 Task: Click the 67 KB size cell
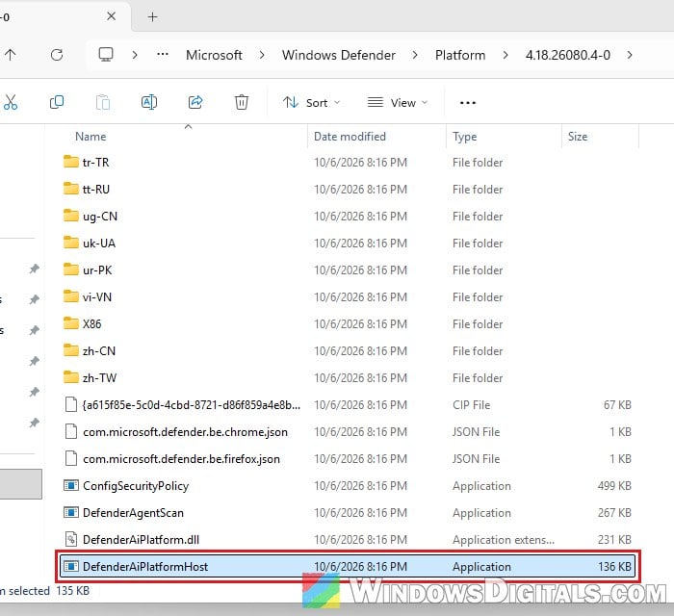coord(617,405)
